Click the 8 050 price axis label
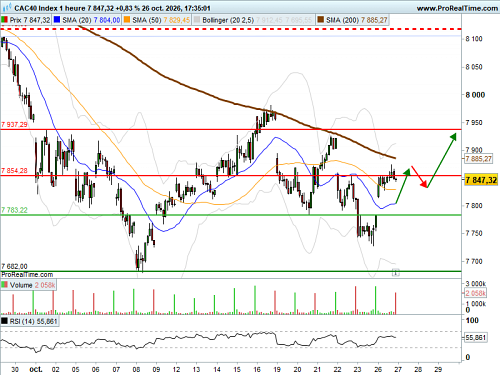Viewport: 500px width, 375px height. 474,67
